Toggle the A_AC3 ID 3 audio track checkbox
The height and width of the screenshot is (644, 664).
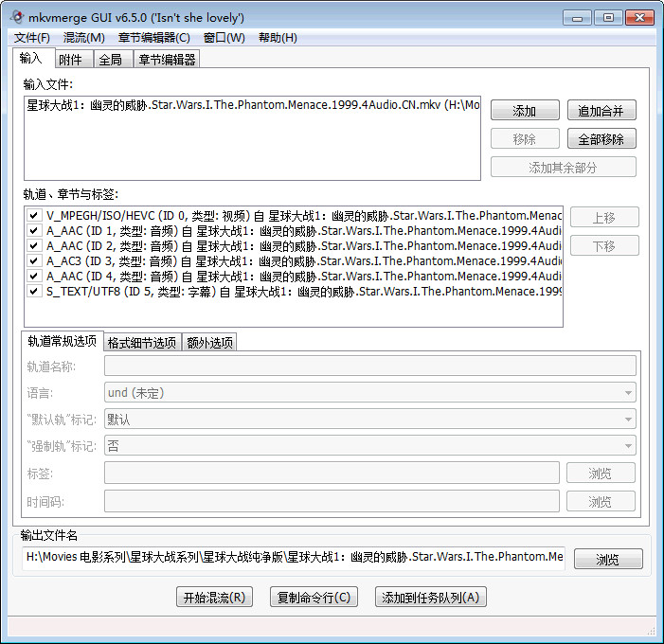tap(34, 261)
